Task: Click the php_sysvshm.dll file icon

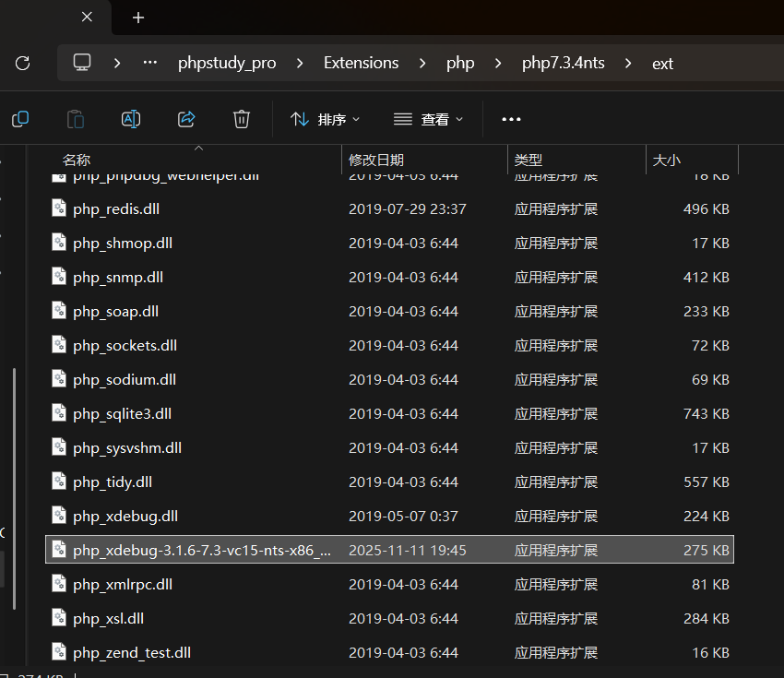Action: [59, 447]
